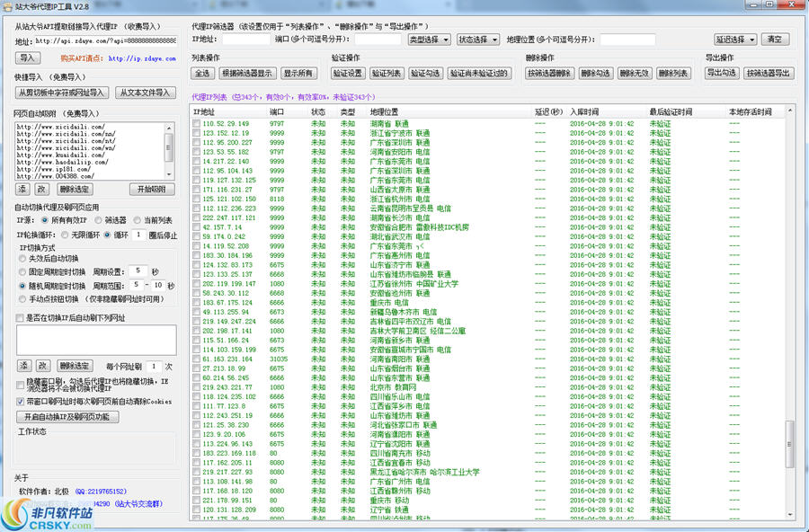Viewport: 809px width, 532px height.
Task: Click the API 地址 URL input field
Action: click(106, 40)
